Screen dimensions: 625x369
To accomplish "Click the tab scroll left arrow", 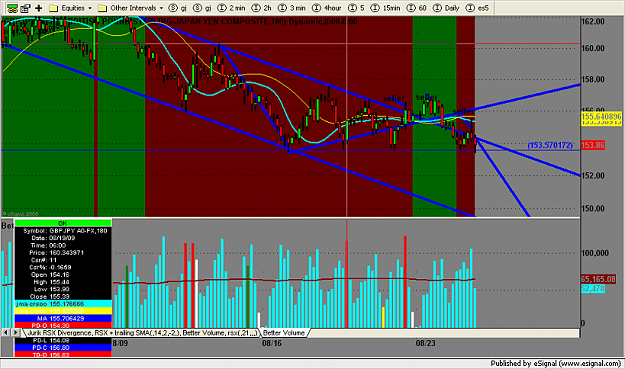I will pos(6,332).
